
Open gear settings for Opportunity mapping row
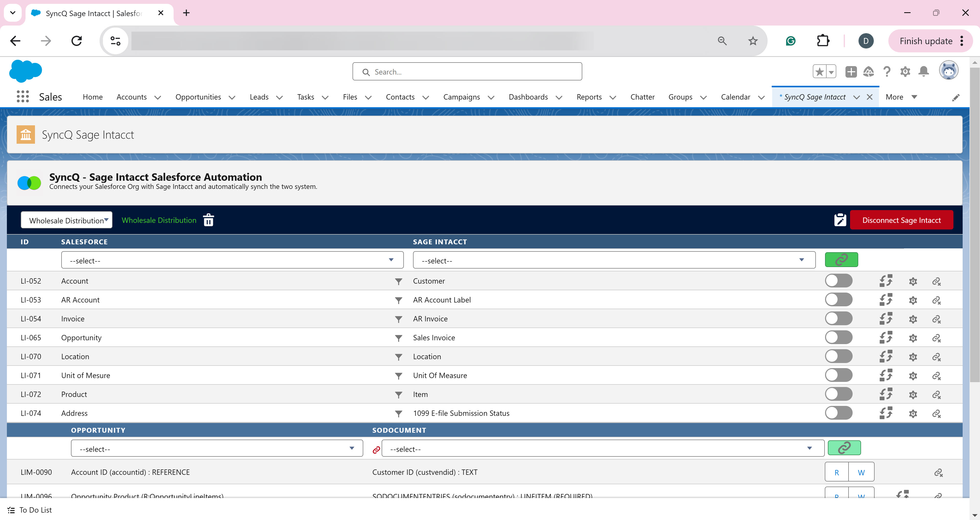pyautogui.click(x=913, y=338)
